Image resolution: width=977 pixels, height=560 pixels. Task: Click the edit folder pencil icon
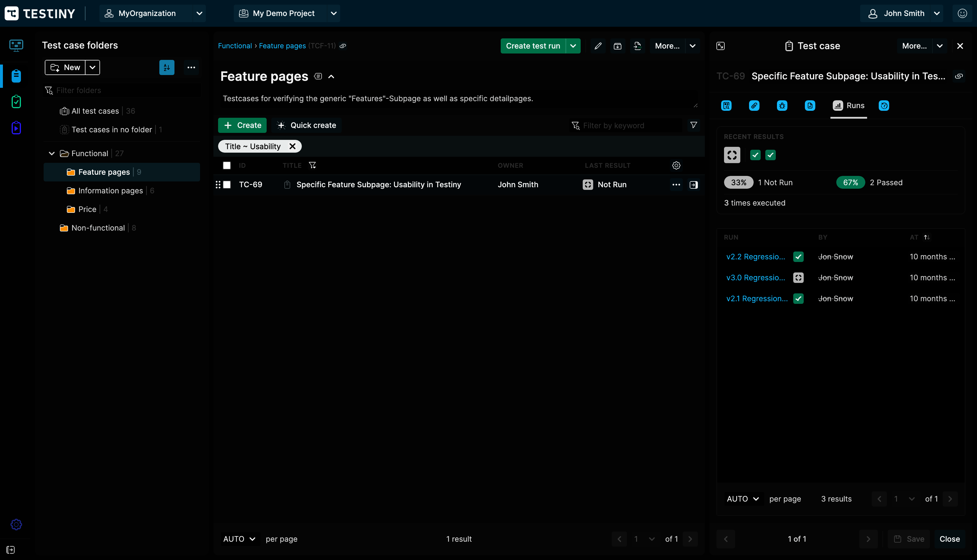598,46
